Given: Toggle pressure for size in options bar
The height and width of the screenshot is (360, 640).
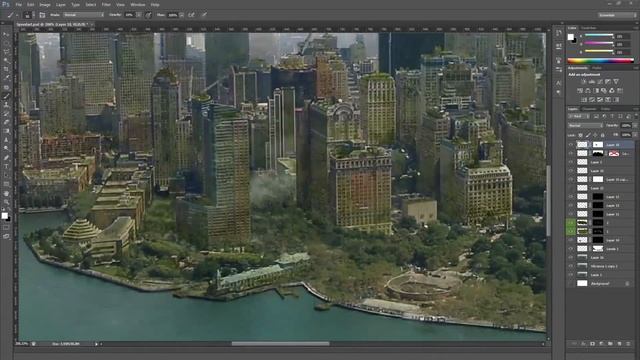Looking at the screenshot, I should pos(204,15).
